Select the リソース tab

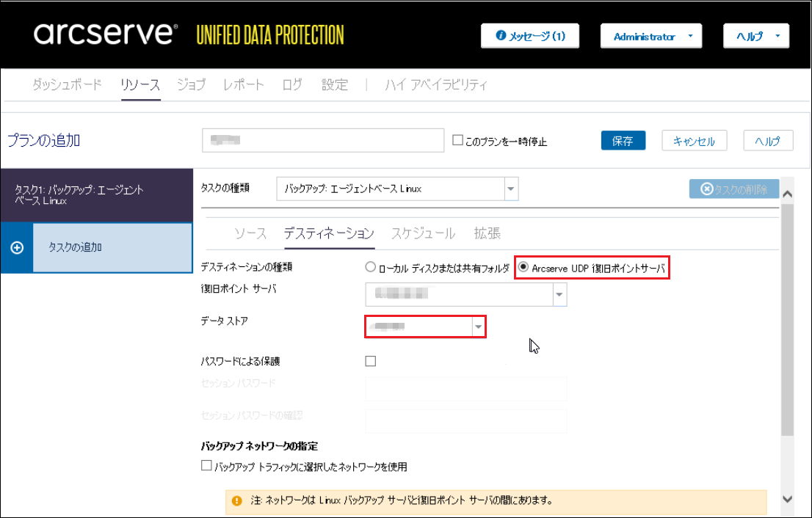click(140, 84)
